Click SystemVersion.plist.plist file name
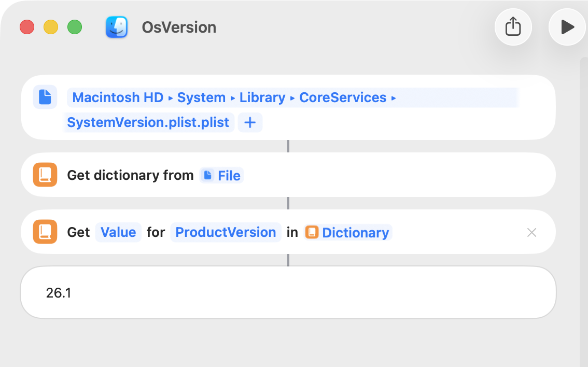The width and height of the screenshot is (588, 367). tap(148, 123)
